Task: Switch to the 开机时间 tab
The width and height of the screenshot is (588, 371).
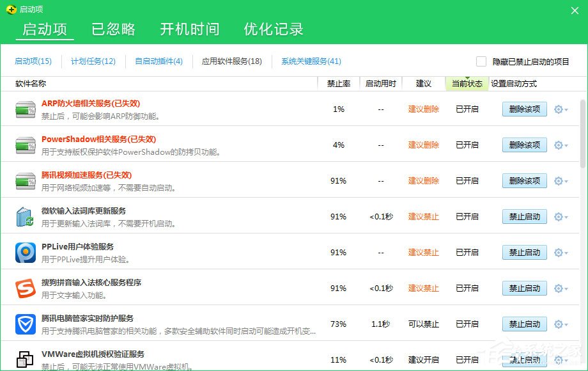Action: click(191, 28)
